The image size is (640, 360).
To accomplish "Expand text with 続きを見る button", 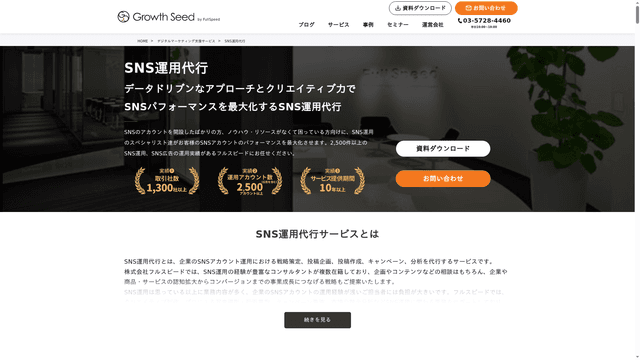I will point(318,320).
